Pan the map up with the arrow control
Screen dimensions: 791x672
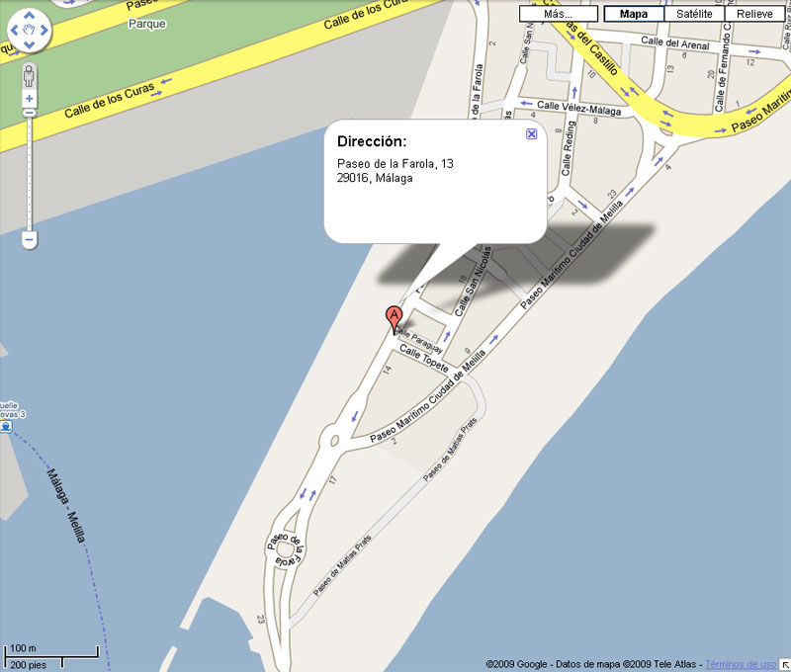pyautogui.click(x=30, y=15)
